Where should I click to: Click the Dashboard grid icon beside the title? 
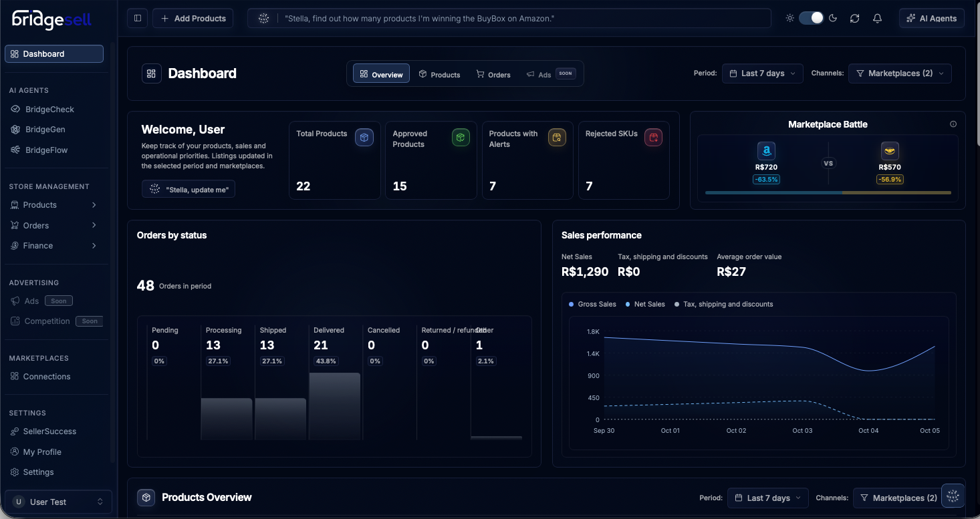(x=152, y=73)
